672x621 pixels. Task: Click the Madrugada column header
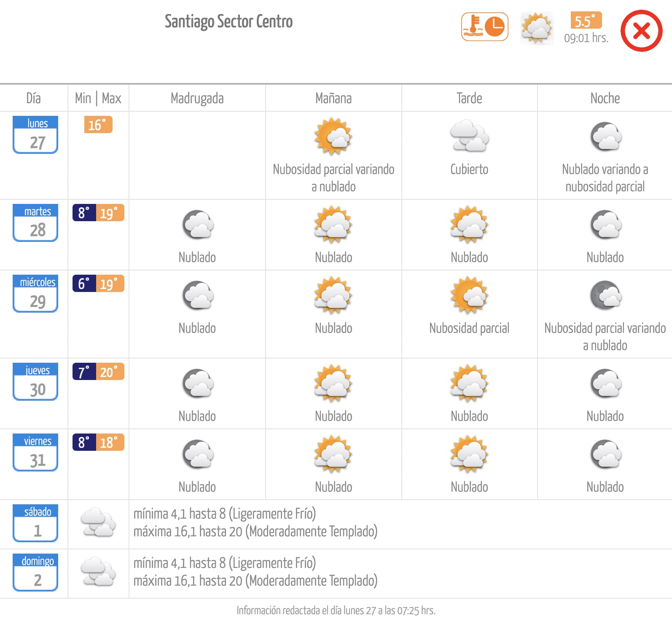(x=197, y=99)
